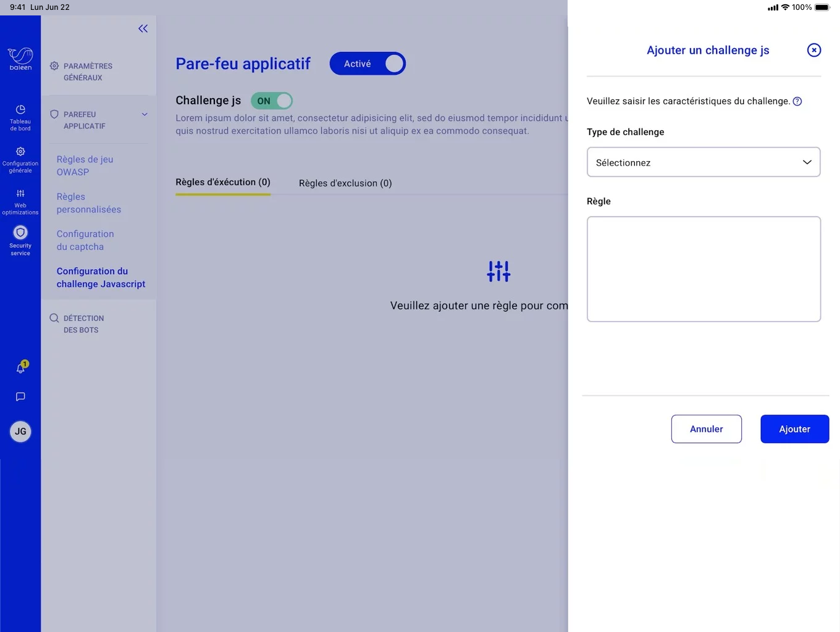
Task: Click the baleen logo
Action: click(x=20, y=59)
